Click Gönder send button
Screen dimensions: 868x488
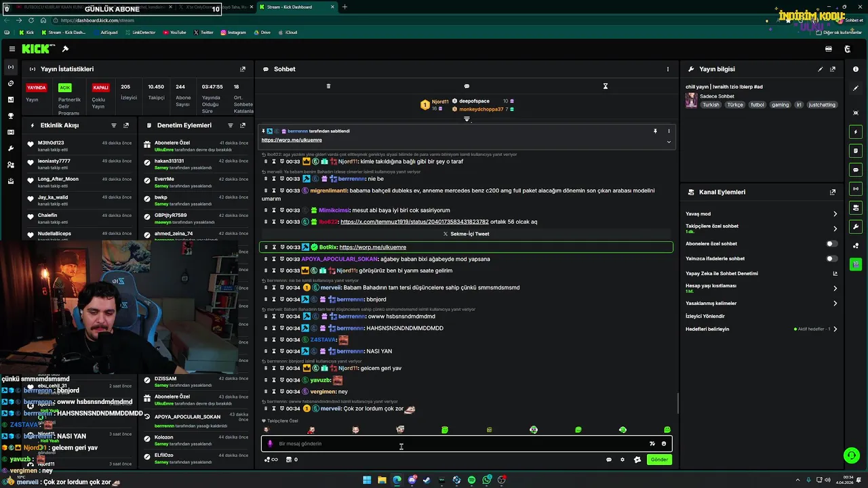(659, 460)
